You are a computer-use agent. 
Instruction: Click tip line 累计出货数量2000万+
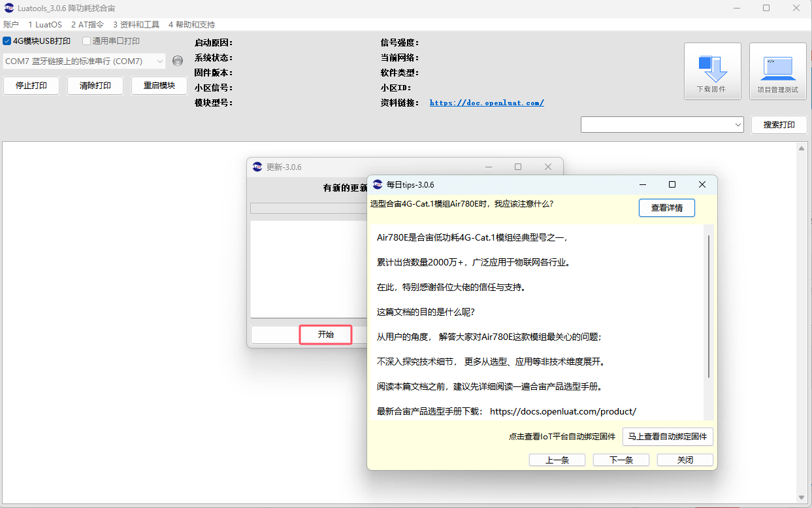click(474, 262)
